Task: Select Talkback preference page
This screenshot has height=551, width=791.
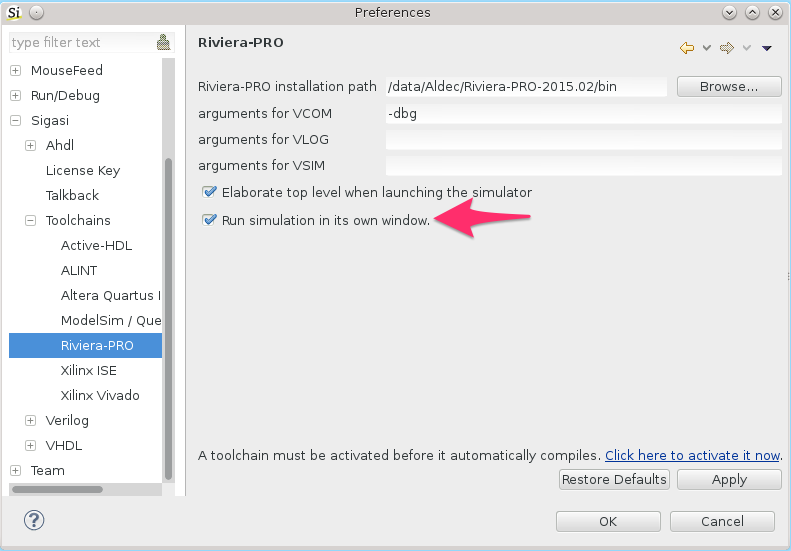Action: 72,195
